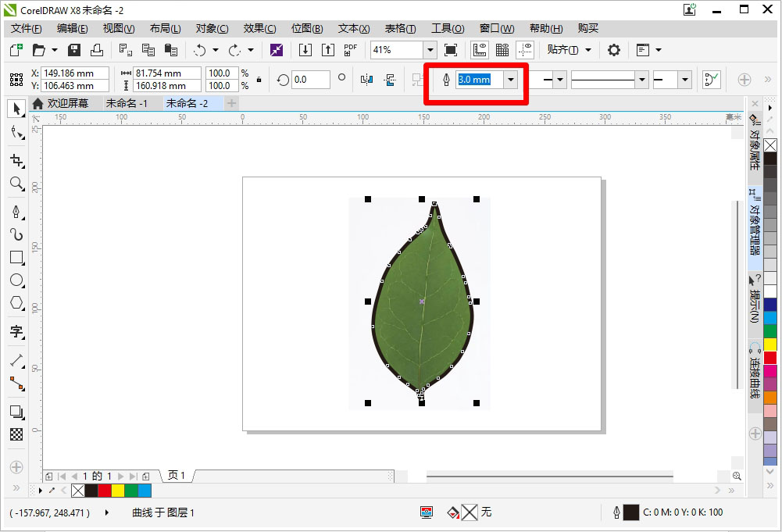Select the Crop tool

click(x=17, y=161)
